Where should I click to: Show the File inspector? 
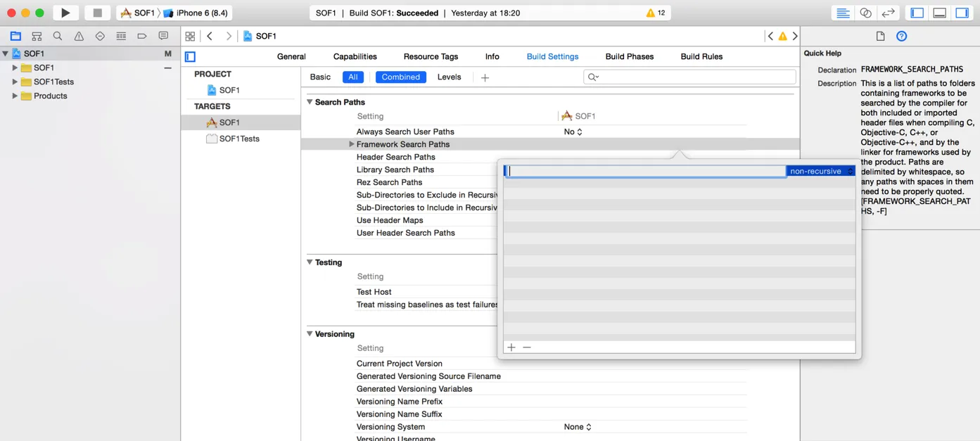[x=880, y=36]
